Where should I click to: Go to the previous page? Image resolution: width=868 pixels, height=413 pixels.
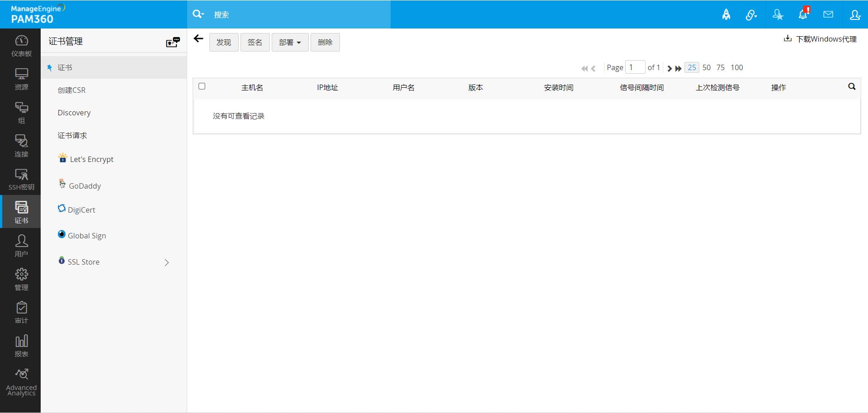[593, 68]
